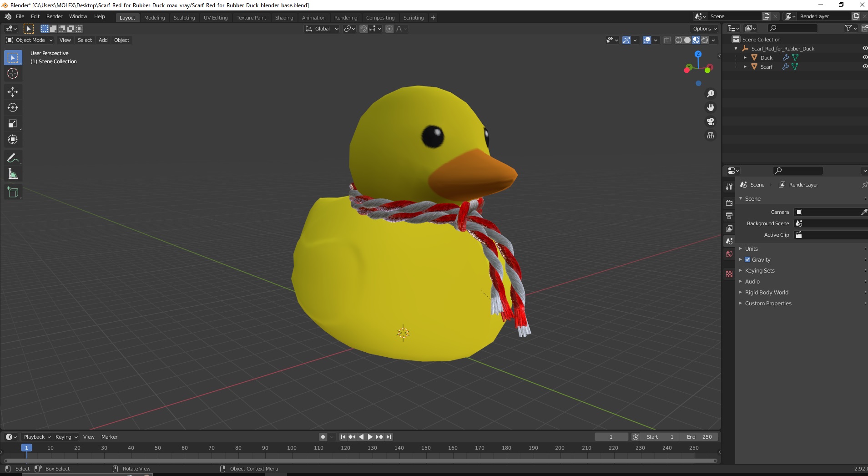The image size is (868, 476).
Task: Open the Object Mode dropdown
Action: pyautogui.click(x=30, y=40)
